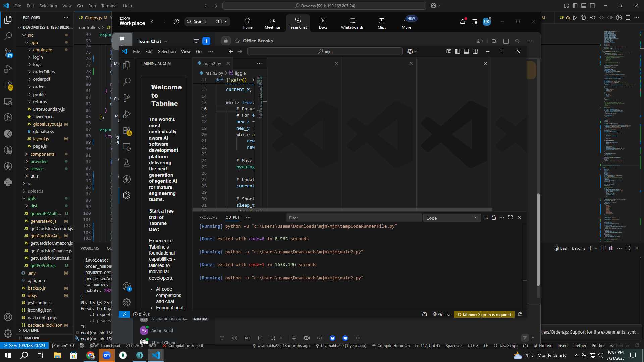Expand OUTLINE section in Explorer
644x362 pixels.
coord(31,330)
